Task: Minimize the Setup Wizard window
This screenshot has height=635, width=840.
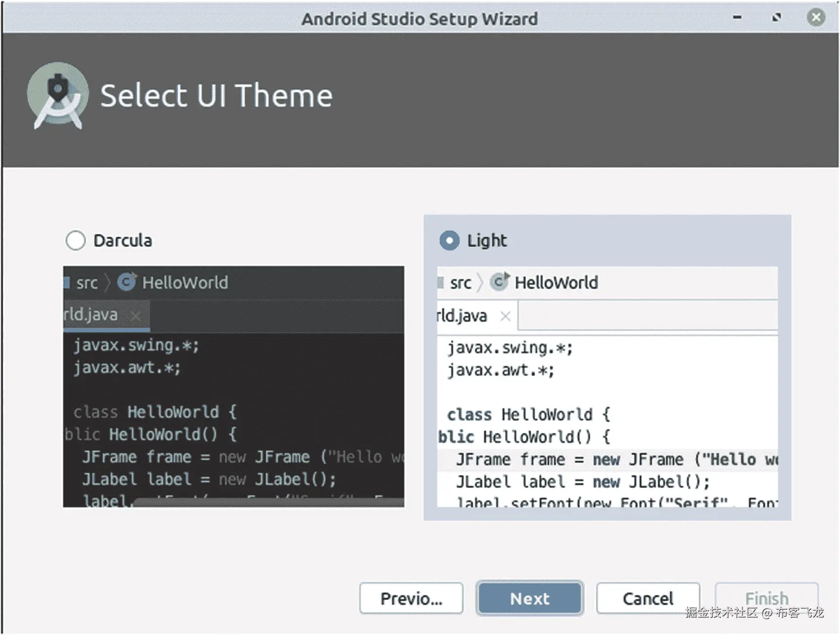Action: (x=737, y=18)
